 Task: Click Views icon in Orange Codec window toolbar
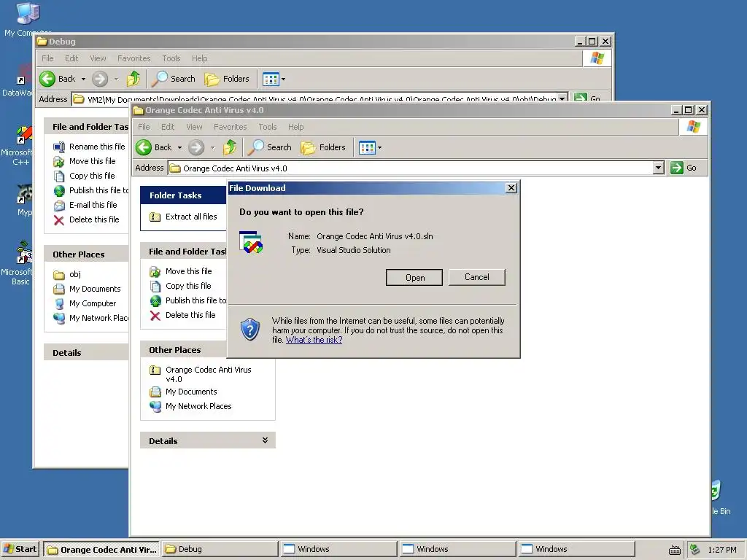coord(367,147)
